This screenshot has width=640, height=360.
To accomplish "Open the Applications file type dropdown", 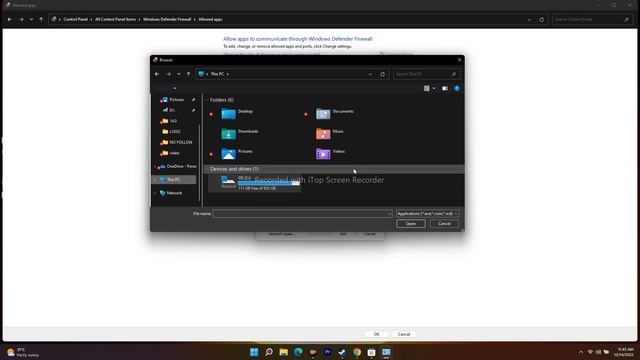I will [x=427, y=213].
